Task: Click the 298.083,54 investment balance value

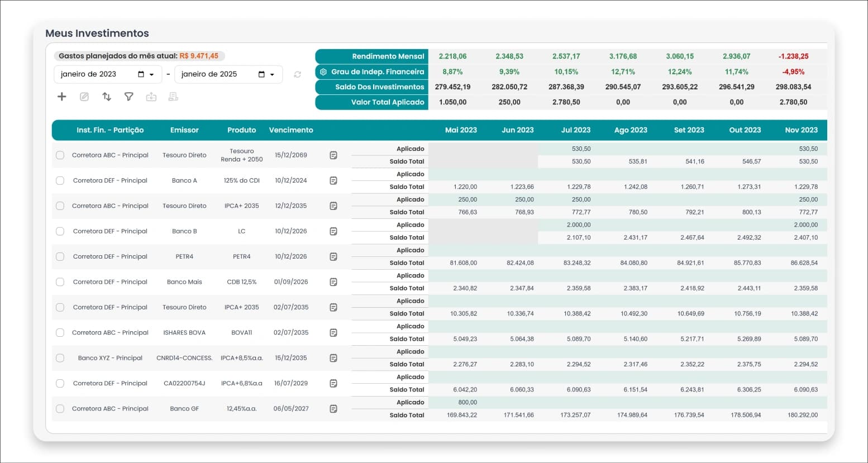Action: [x=793, y=87]
